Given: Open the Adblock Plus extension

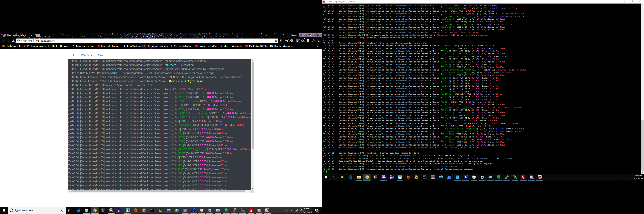Looking at the screenshot, I should (281, 41).
